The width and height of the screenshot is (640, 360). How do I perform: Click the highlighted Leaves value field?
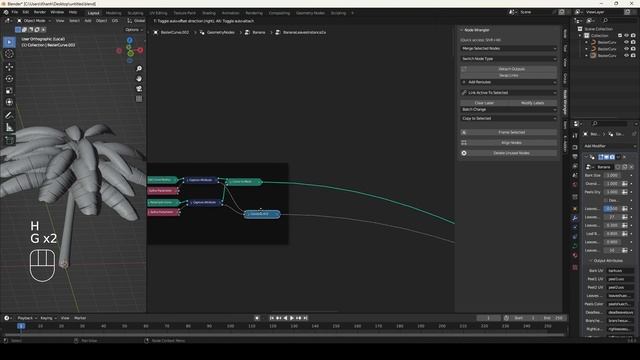[x=611, y=209]
